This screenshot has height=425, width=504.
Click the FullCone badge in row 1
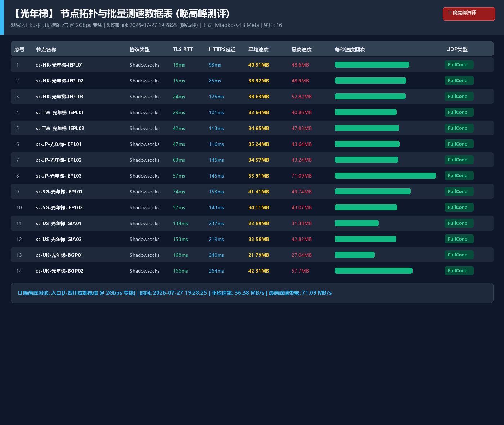(459, 65)
